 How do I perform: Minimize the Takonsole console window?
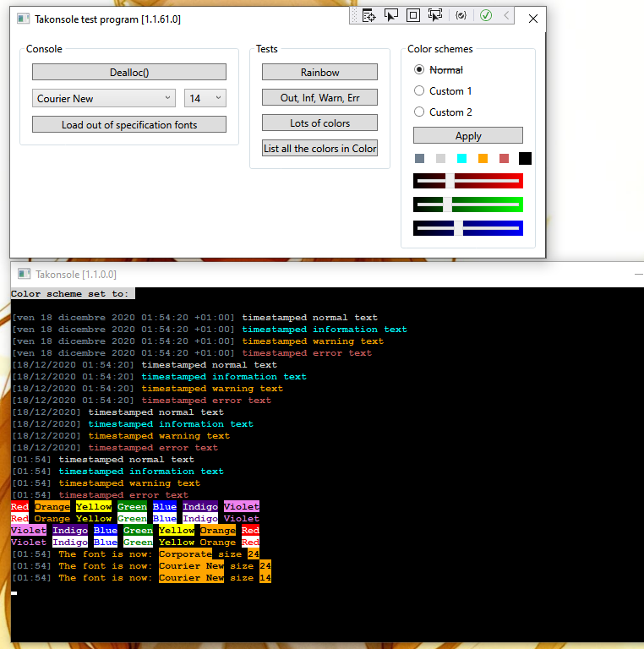(x=639, y=274)
